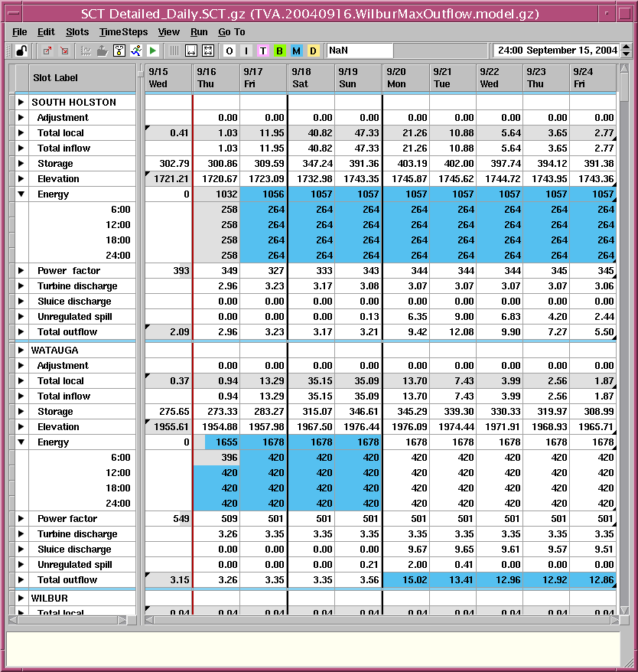Expand Watauga Total outflow row
This screenshot has width=638, height=672.
click(21, 580)
